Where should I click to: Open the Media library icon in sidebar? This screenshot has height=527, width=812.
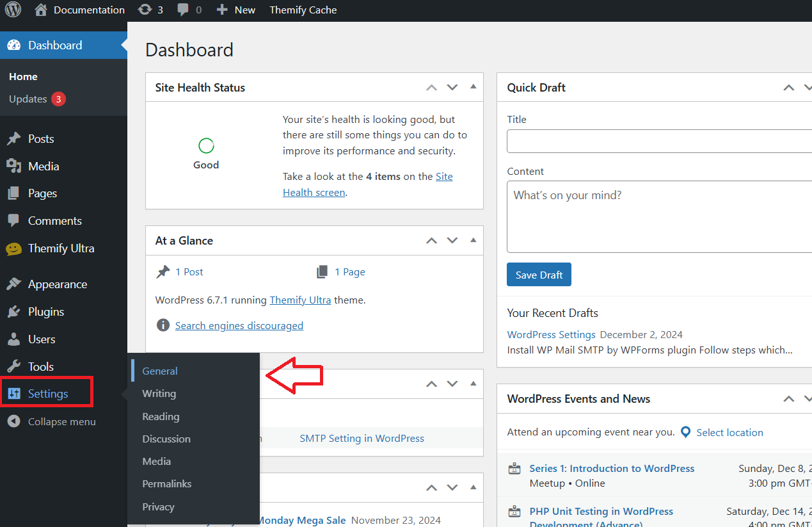pos(13,166)
